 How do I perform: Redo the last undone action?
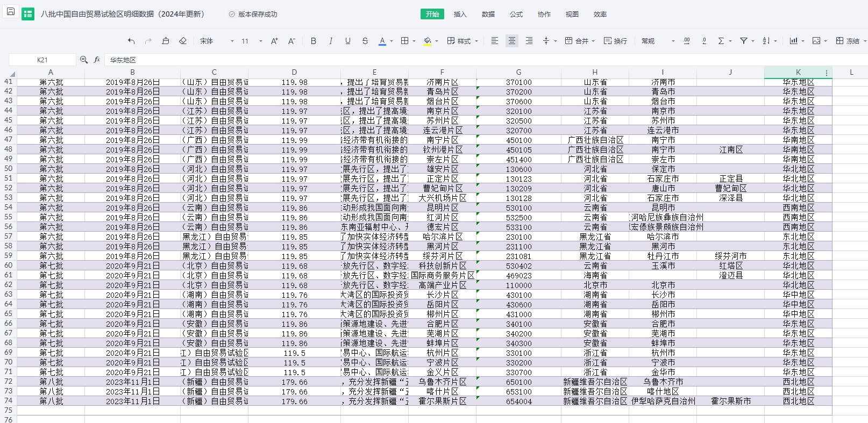point(148,41)
